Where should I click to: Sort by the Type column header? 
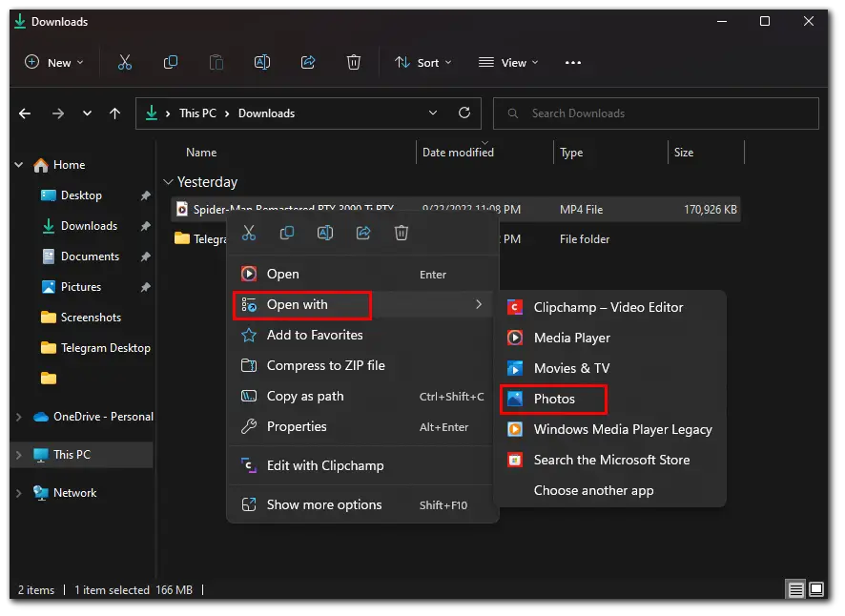(x=571, y=153)
